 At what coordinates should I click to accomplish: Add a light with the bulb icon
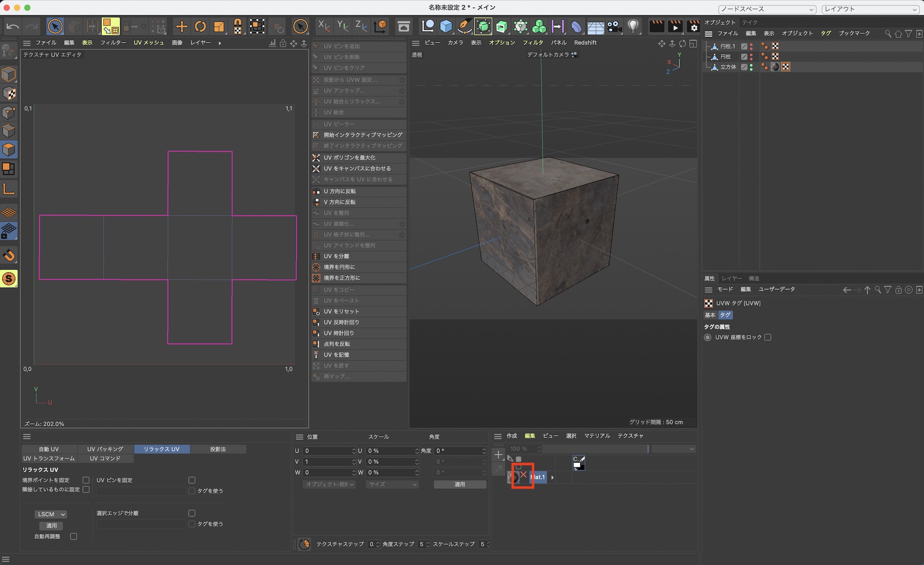pos(633,27)
